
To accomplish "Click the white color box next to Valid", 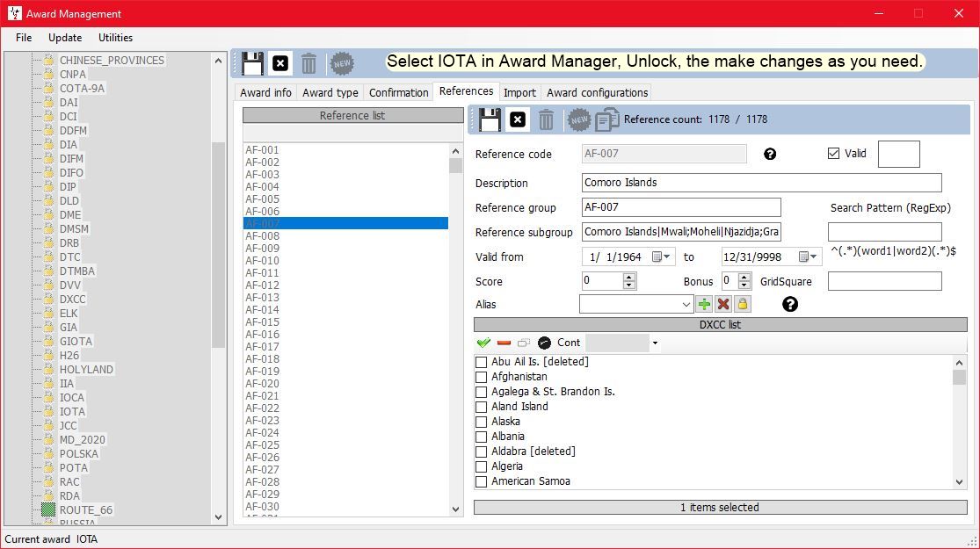I will click(x=899, y=154).
